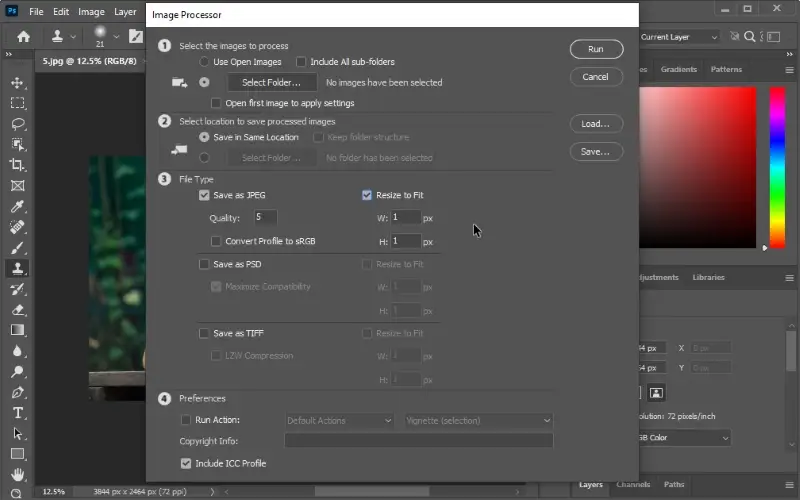800x500 pixels.
Task: Select the Crop tool
Action: coord(18,165)
